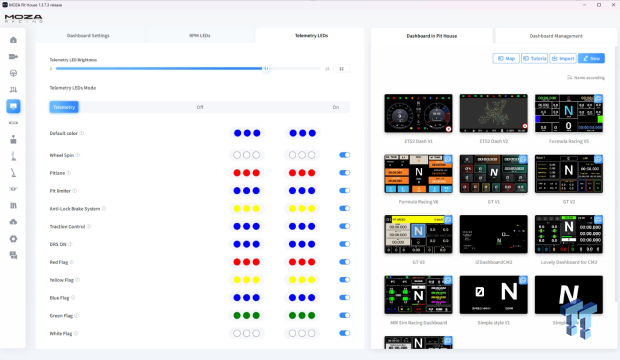The image size is (620, 360).
Task: Click the Telemetry LED Brightness slider handle
Action: point(266,68)
